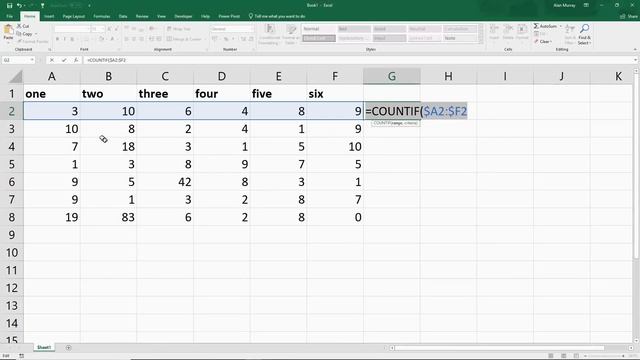Screen dimensions: 640x360
Task: Cut the selection using the scissors icon
Action: 19,26
